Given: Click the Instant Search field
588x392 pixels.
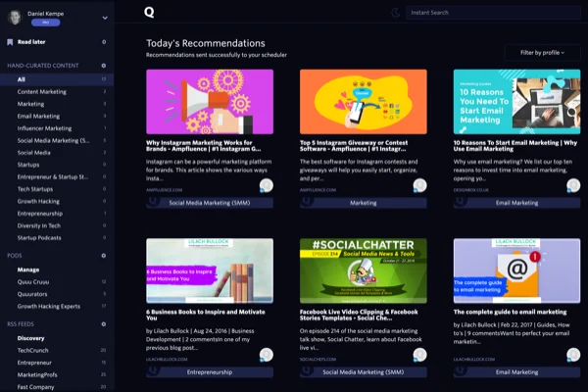Looking at the screenshot, I should coord(493,13).
